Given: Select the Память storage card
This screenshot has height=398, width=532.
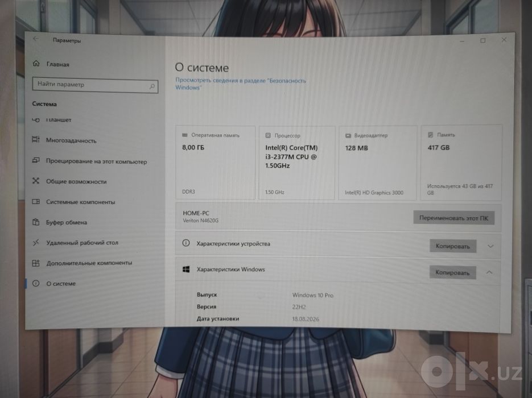Looking at the screenshot, I should coord(461,163).
